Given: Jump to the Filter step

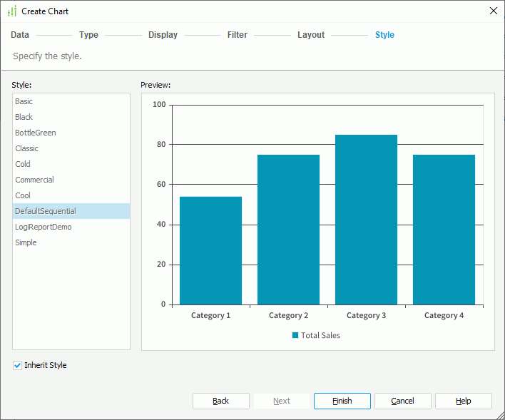Looking at the screenshot, I should (x=237, y=35).
